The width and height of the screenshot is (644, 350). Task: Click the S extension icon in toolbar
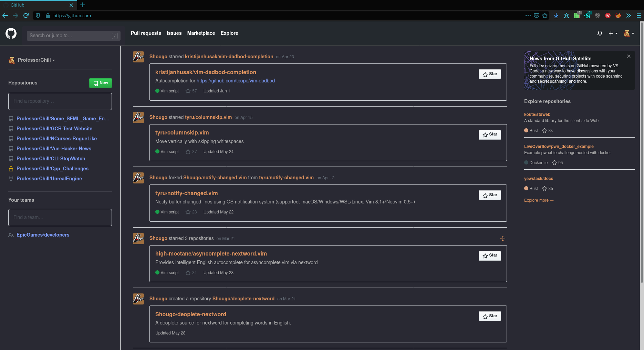click(x=588, y=15)
